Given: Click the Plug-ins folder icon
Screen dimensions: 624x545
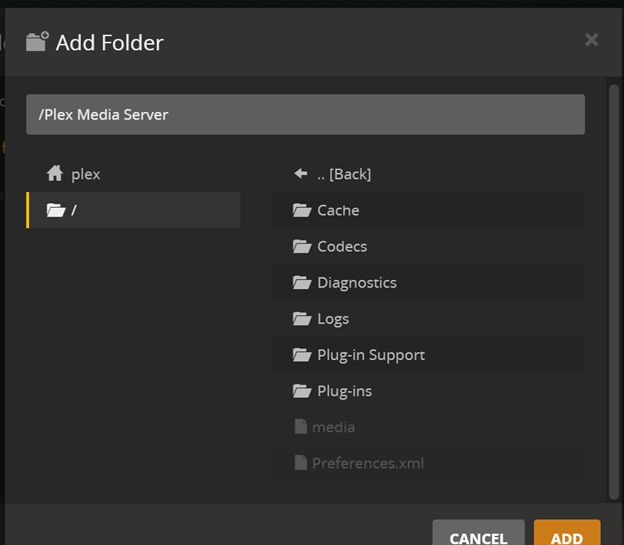Looking at the screenshot, I should [x=302, y=391].
